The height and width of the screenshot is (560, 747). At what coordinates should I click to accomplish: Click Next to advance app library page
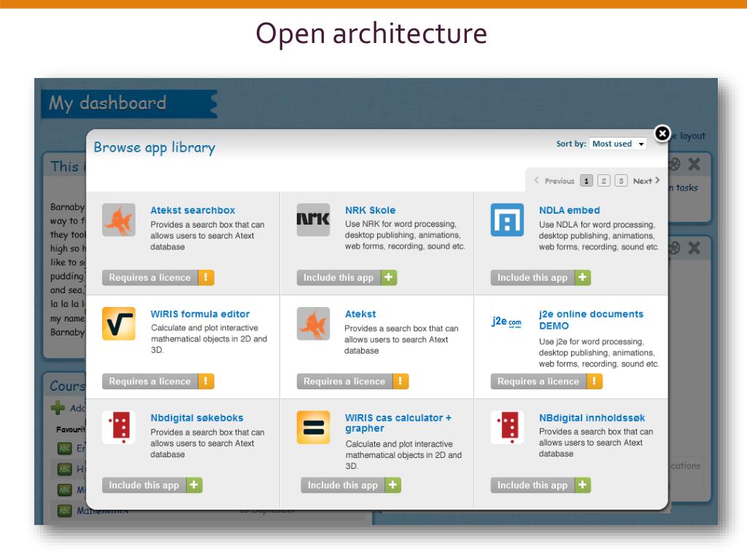646,181
